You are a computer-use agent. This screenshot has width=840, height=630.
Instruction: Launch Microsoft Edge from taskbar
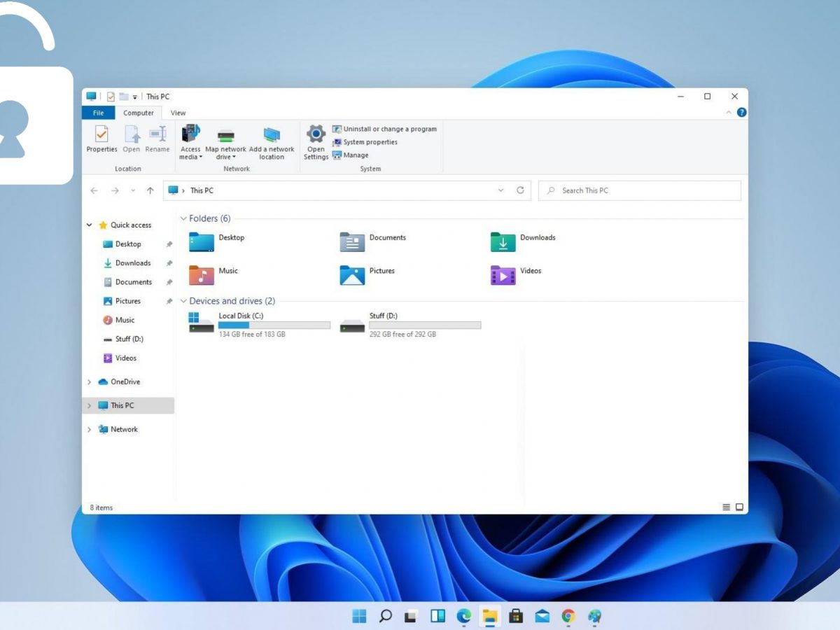point(463,616)
